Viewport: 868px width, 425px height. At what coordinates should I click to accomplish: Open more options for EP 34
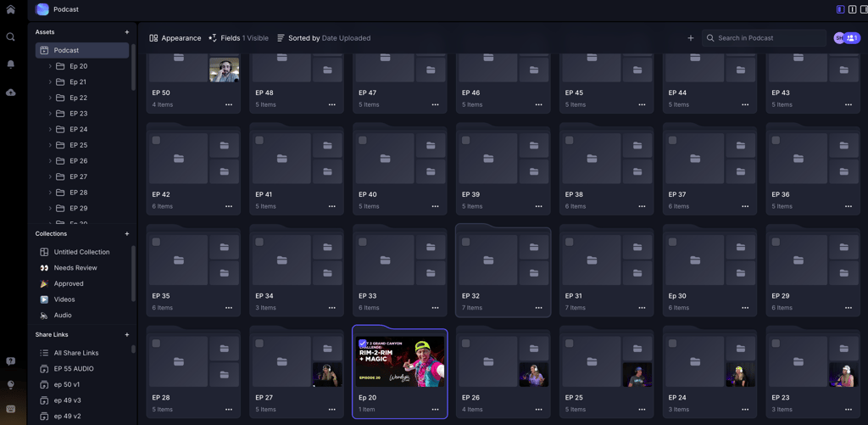[332, 308]
